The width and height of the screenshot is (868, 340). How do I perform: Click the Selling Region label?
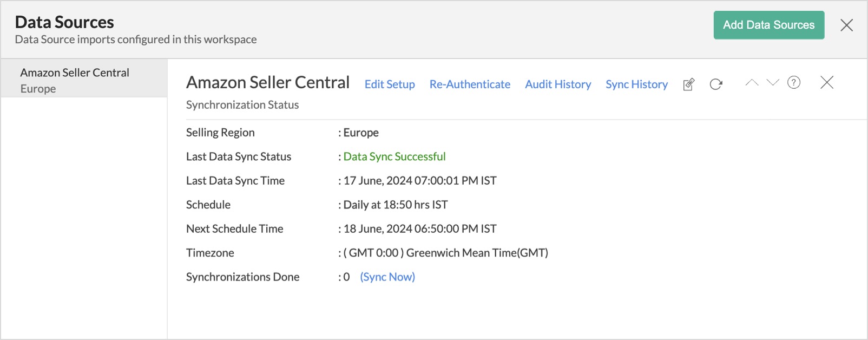(x=220, y=133)
